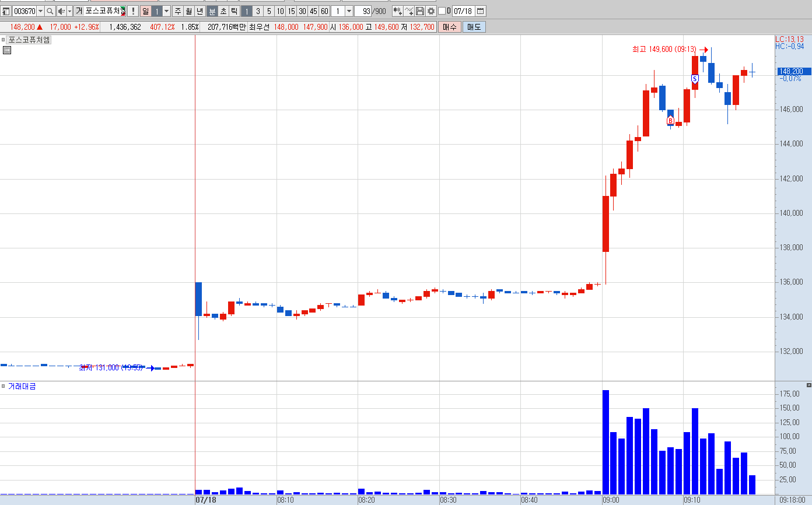The image size is (812, 505).
Task: Open chart settings gear icon
Action: 431,11
